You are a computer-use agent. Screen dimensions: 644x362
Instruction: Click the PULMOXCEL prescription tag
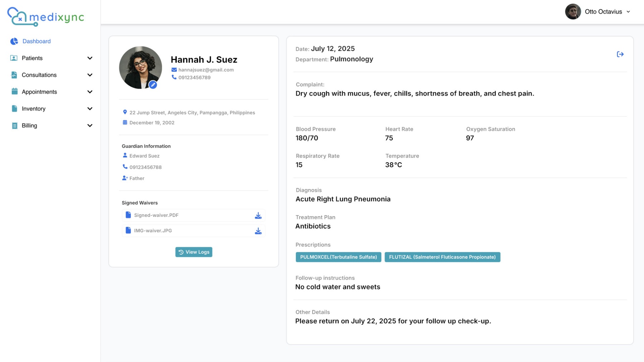pyautogui.click(x=338, y=257)
